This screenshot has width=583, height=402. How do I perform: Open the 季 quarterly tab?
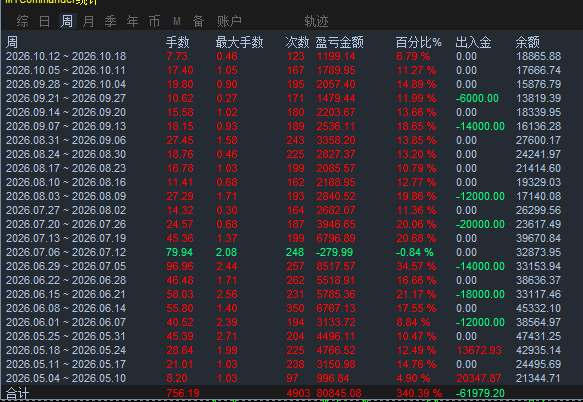(x=110, y=21)
